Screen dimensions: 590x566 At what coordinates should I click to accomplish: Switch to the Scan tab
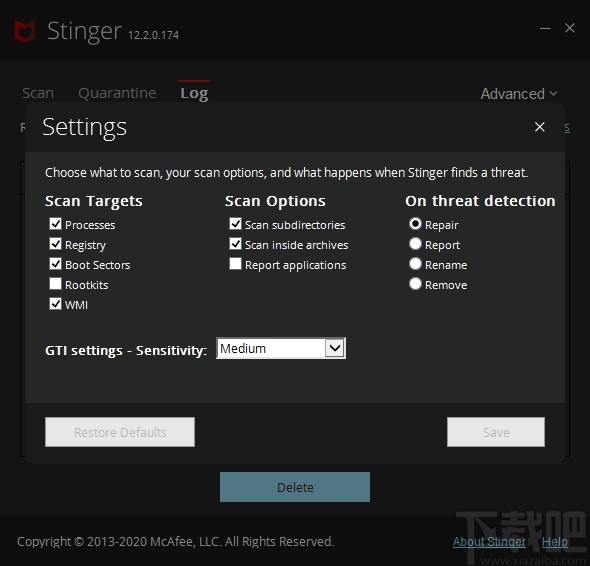pyautogui.click(x=38, y=93)
